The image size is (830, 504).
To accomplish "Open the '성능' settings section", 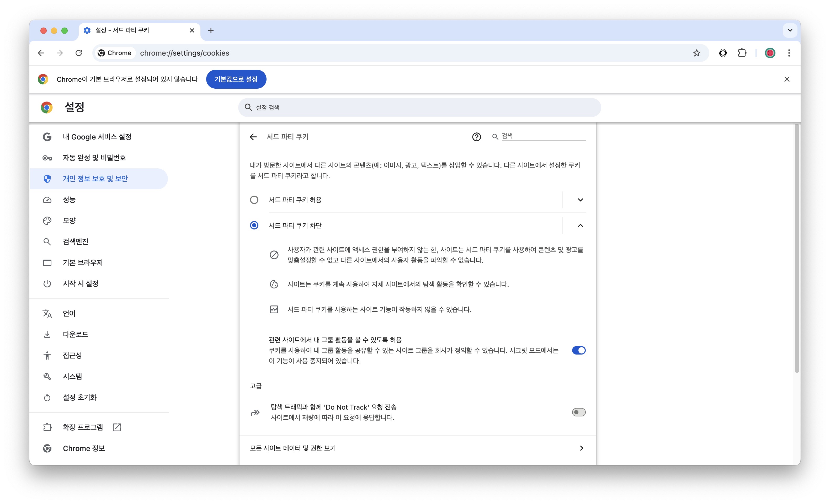I will [x=99, y=200].
